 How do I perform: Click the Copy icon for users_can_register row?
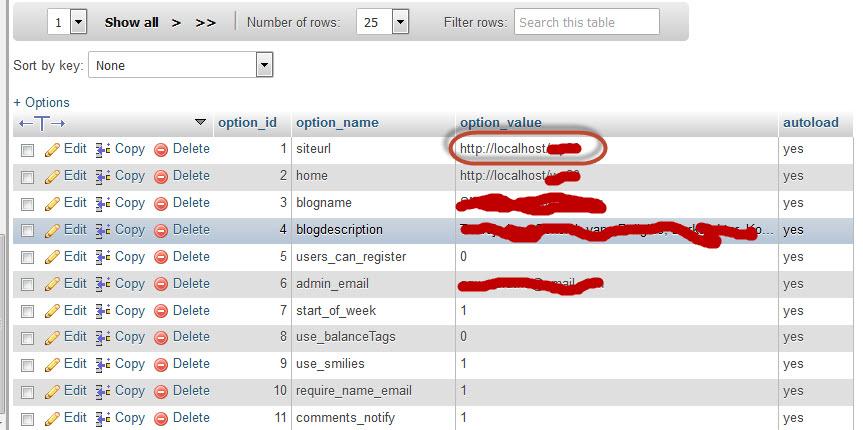click(104, 257)
